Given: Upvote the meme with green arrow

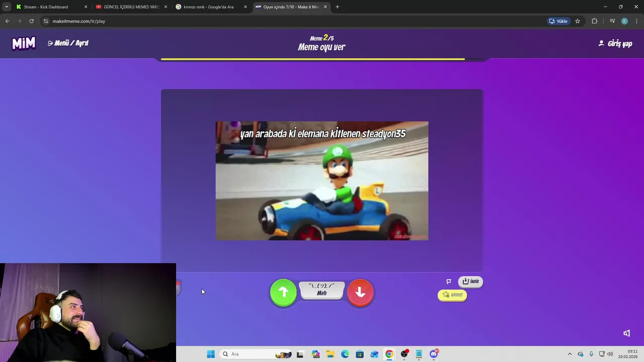Looking at the screenshot, I should pyautogui.click(x=283, y=292).
